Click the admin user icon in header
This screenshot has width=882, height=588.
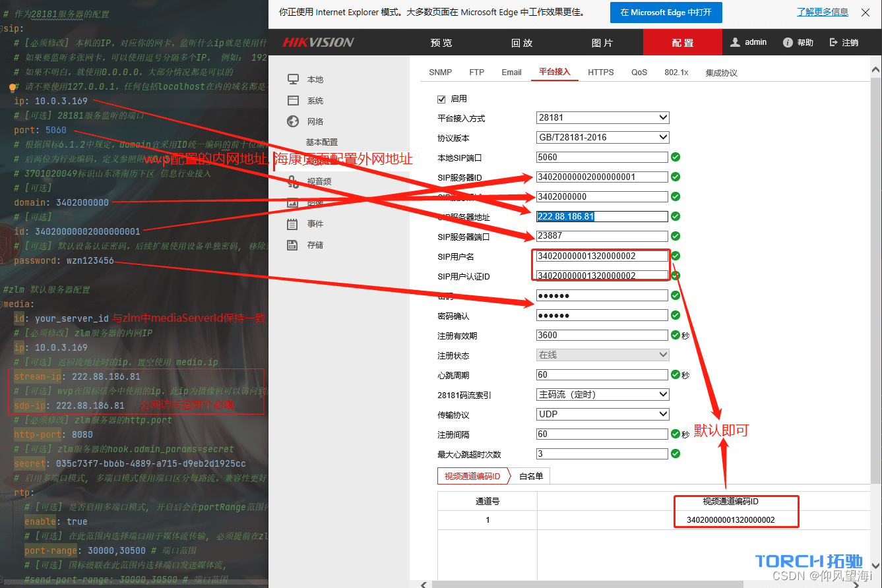[736, 42]
